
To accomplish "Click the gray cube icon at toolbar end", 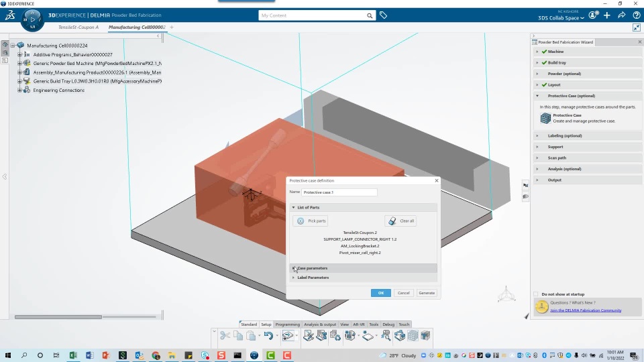I will pyautogui.click(x=425, y=336).
